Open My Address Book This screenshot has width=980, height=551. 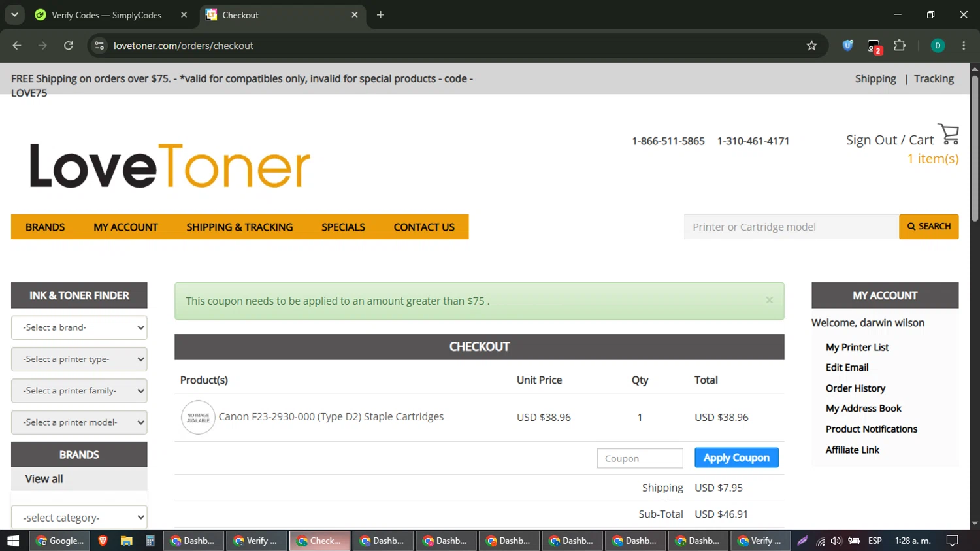[863, 409]
